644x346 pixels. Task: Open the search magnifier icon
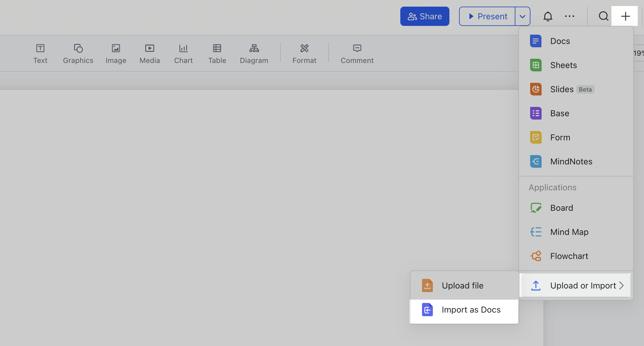pos(603,16)
